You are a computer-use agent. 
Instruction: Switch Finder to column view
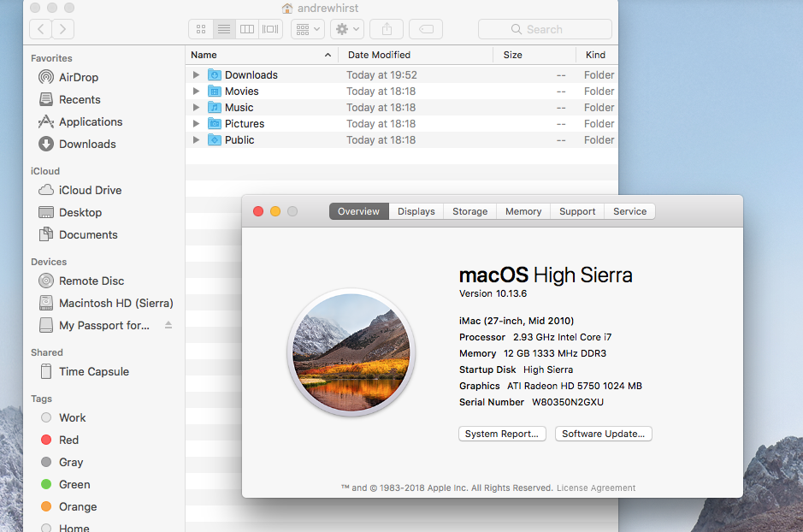click(x=247, y=29)
